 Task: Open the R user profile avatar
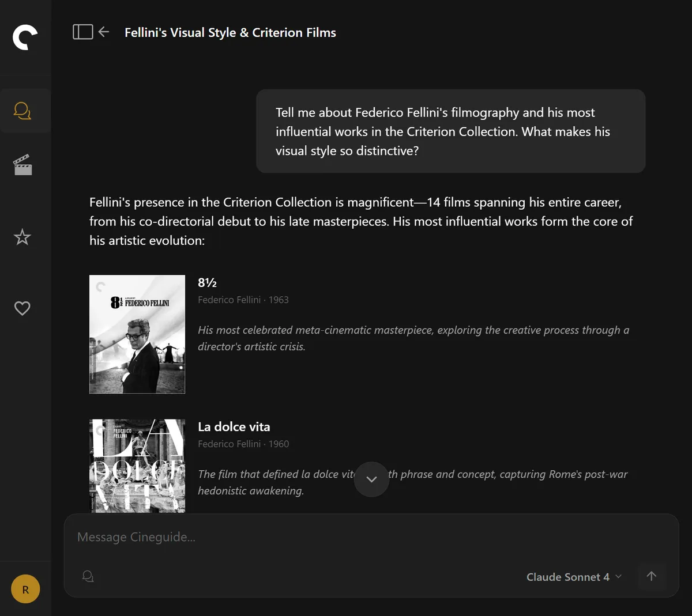click(25, 589)
